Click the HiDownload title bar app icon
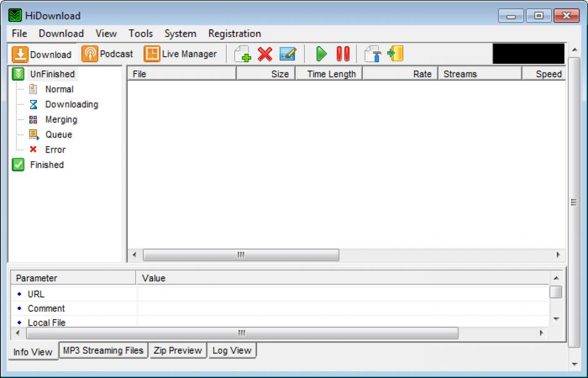 (x=15, y=16)
